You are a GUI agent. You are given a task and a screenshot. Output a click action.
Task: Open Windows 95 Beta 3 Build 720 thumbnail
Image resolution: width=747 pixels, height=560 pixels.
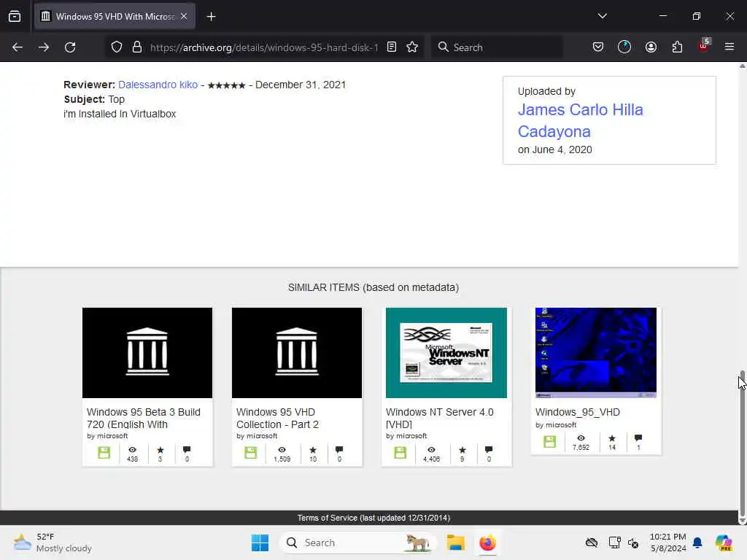(147, 353)
